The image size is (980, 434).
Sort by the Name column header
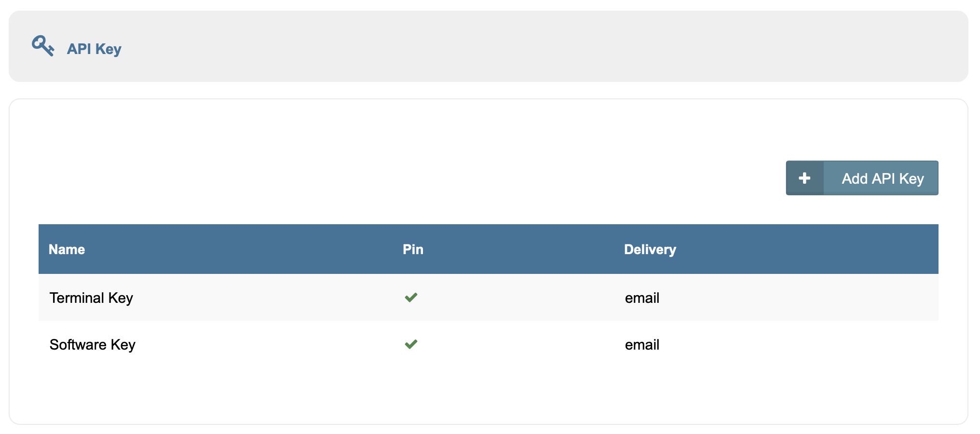(67, 249)
